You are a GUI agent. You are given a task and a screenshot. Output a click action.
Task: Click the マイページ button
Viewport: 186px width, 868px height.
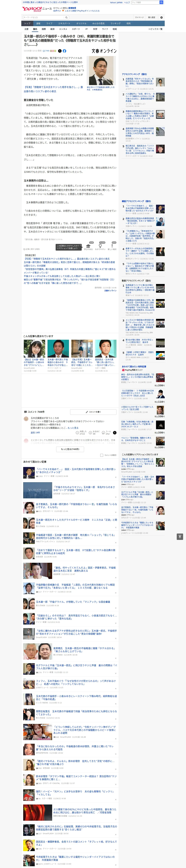click(139, 17)
